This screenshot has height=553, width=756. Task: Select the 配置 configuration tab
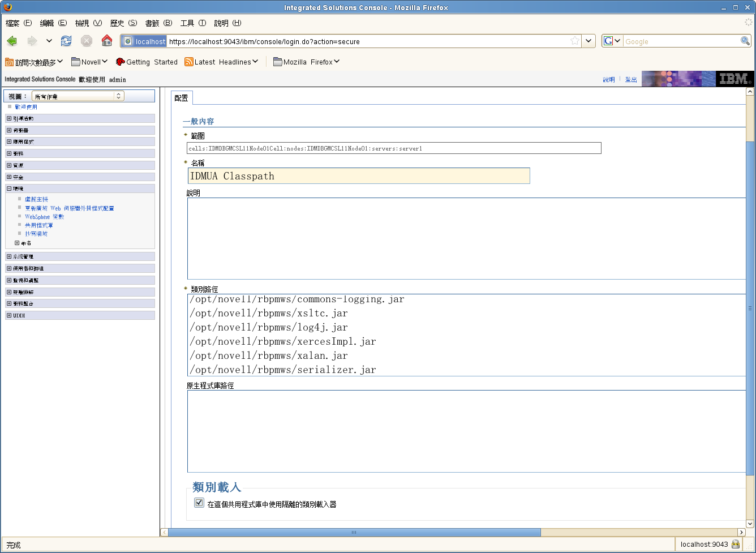(x=181, y=98)
